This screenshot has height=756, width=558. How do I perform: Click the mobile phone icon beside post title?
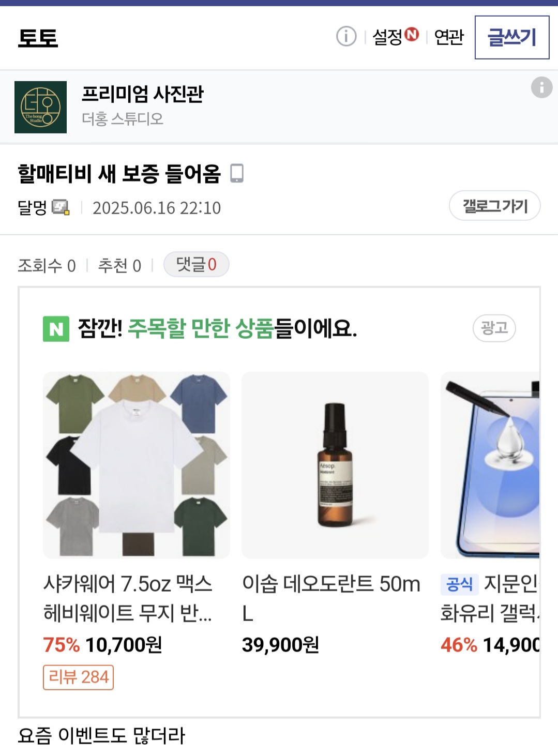click(237, 173)
